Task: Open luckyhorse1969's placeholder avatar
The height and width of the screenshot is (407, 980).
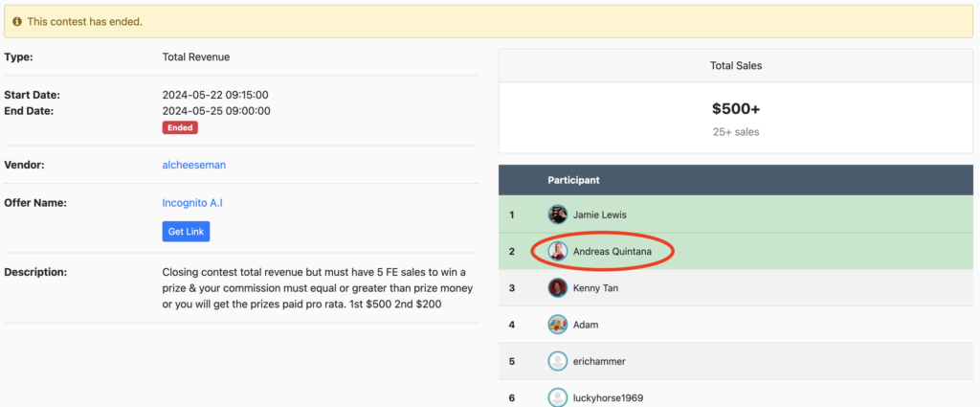Action: [x=557, y=396]
